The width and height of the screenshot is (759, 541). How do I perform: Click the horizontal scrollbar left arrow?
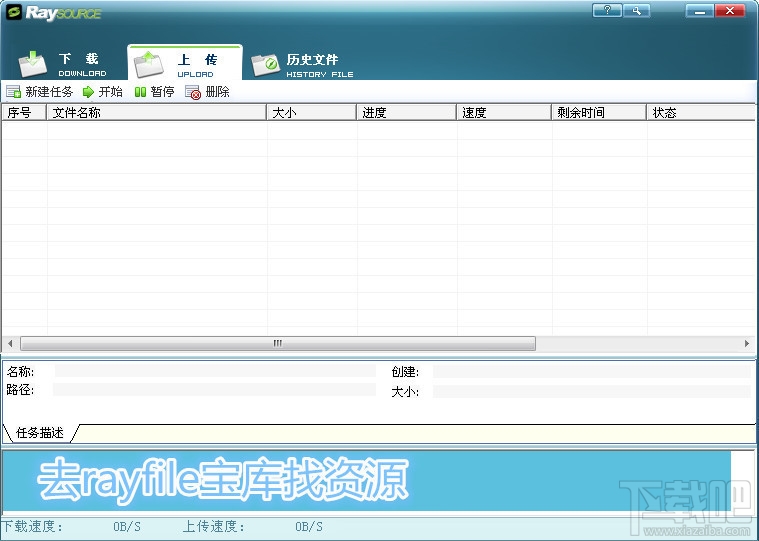[x=10, y=344]
